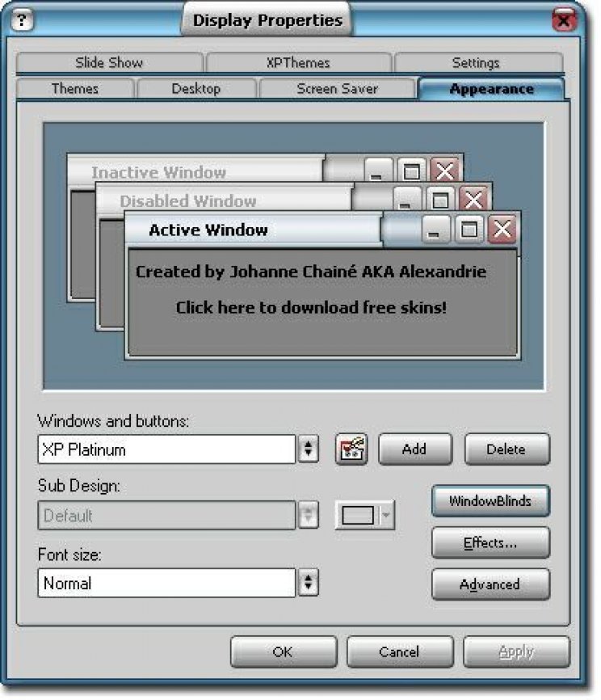Click the 'Sub Design:' label
This screenshot has height=700, width=601.
tap(79, 486)
